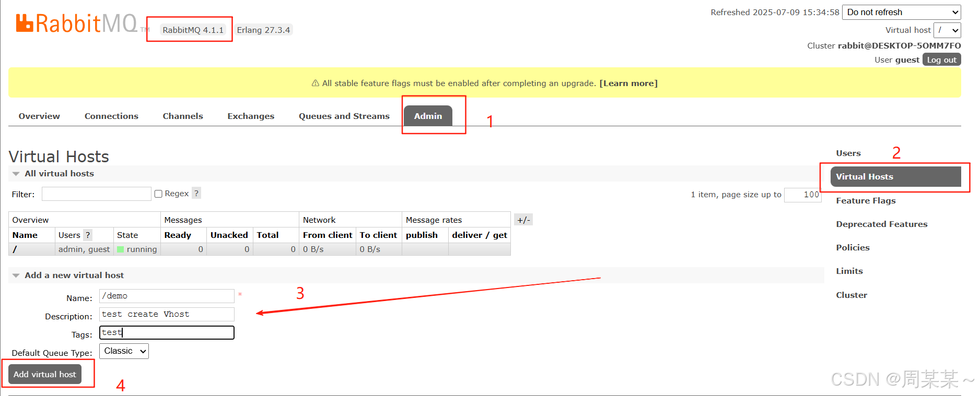
Task: Click the Description input field
Action: click(167, 314)
